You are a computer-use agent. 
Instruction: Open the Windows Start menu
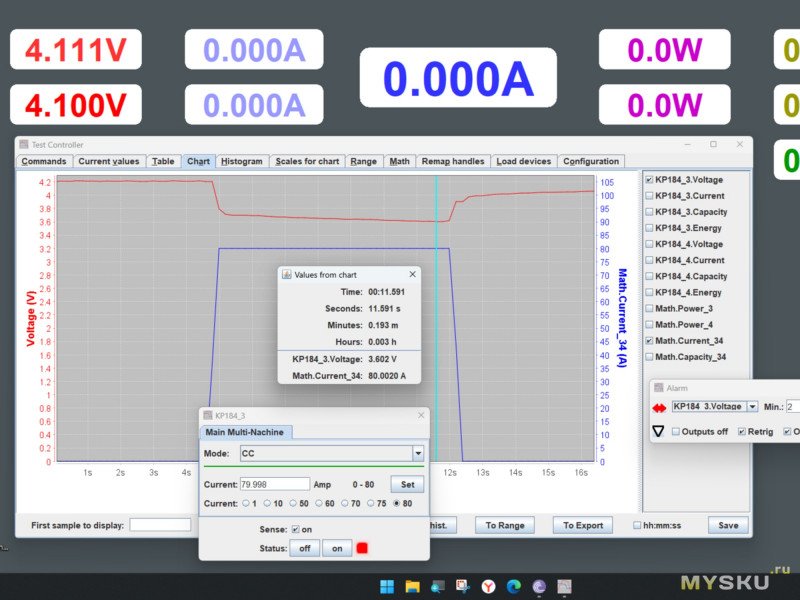click(x=386, y=587)
